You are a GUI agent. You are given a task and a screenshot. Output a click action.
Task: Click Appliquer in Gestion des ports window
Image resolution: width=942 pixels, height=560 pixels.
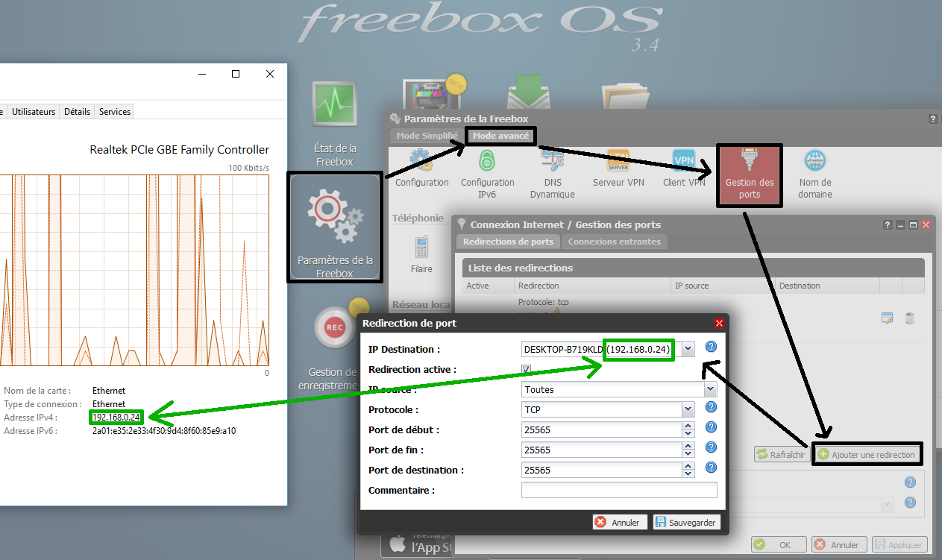pos(899,545)
